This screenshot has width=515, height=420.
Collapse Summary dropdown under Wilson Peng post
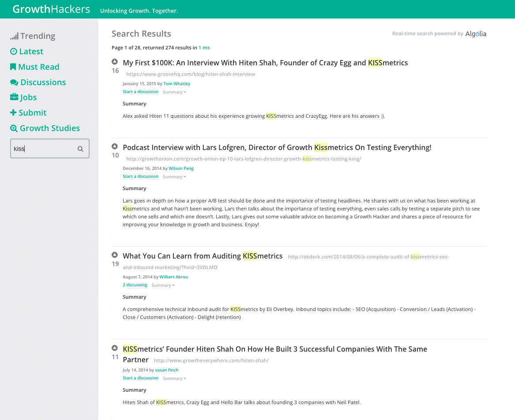coord(174,176)
